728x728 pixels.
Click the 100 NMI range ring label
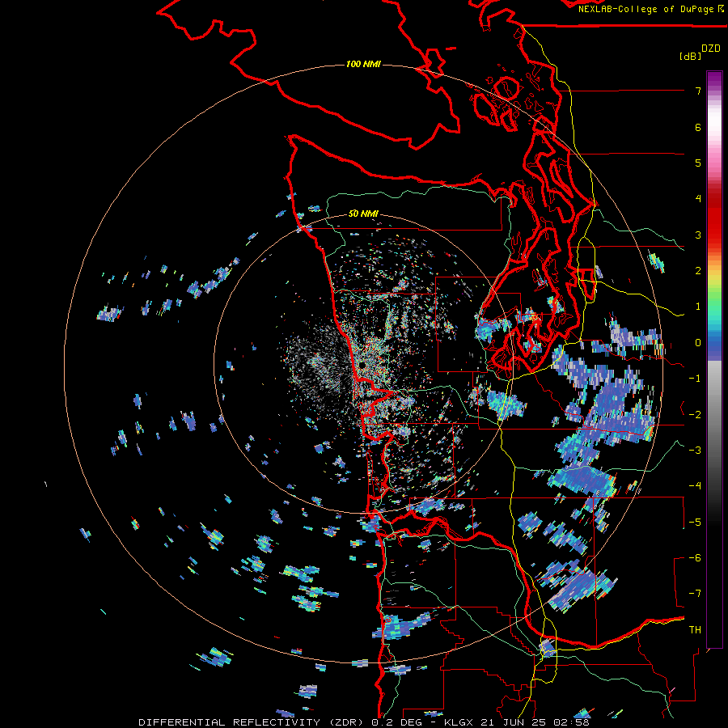[363, 64]
